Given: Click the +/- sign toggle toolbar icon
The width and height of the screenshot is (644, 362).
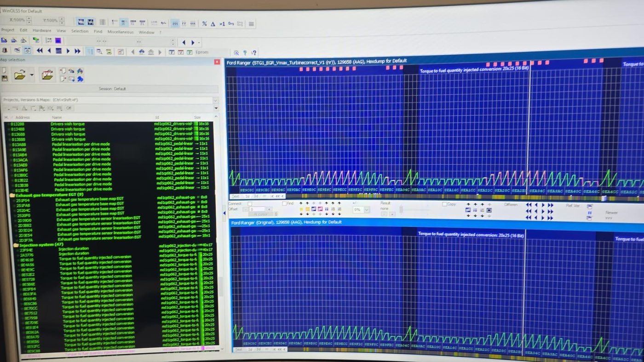Looking at the screenshot, I should click(163, 23).
